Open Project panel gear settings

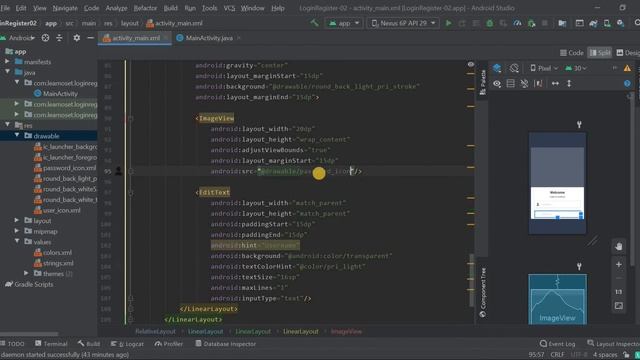click(76, 38)
